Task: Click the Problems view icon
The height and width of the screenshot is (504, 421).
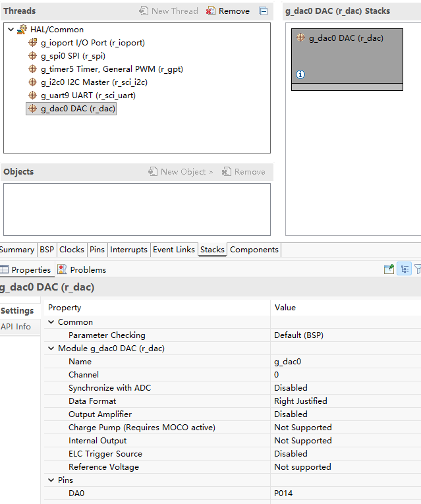Action: click(62, 269)
